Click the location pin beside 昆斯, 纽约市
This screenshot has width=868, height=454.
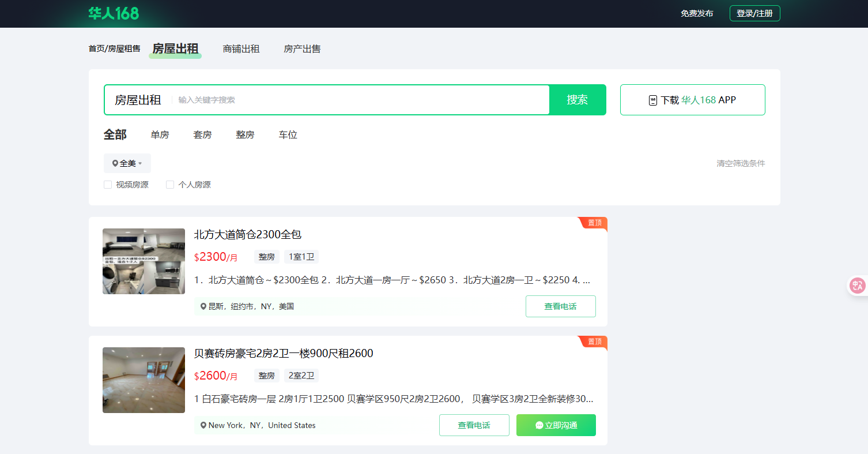point(203,307)
